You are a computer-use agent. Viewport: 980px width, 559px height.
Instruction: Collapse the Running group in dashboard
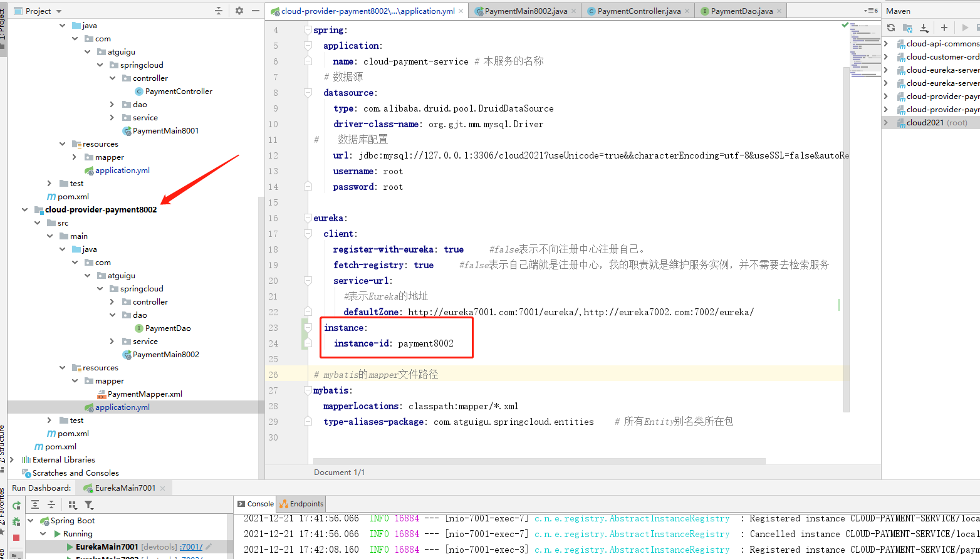pyautogui.click(x=43, y=534)
